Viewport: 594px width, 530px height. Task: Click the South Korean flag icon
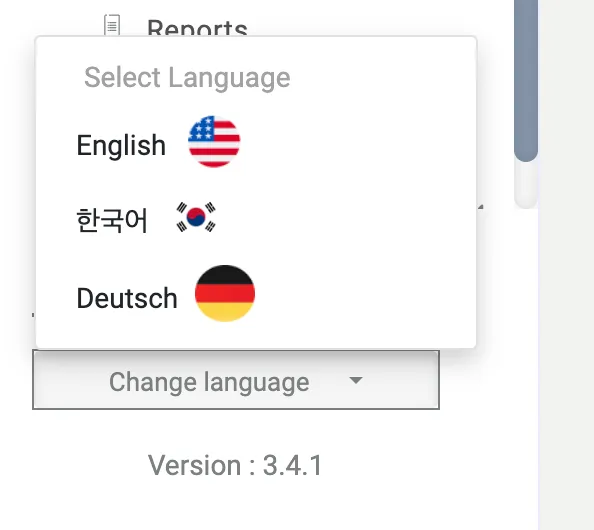[196, 217]
